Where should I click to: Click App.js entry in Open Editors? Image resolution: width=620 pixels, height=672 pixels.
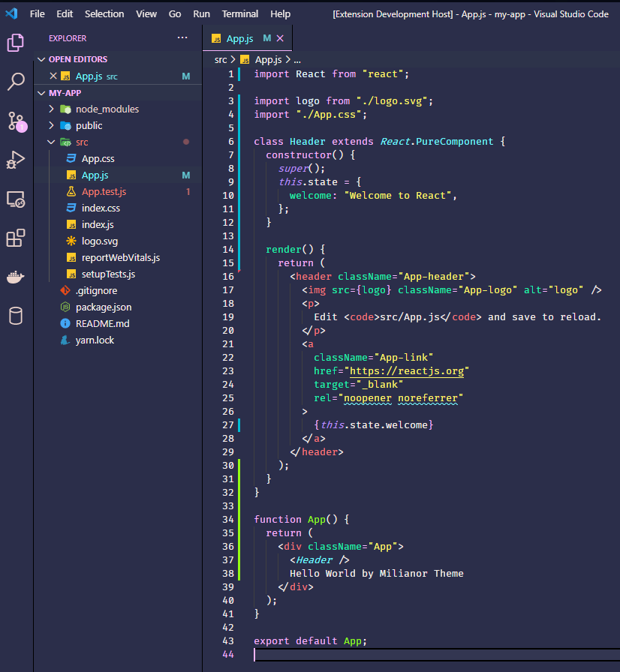pos(118,76)
